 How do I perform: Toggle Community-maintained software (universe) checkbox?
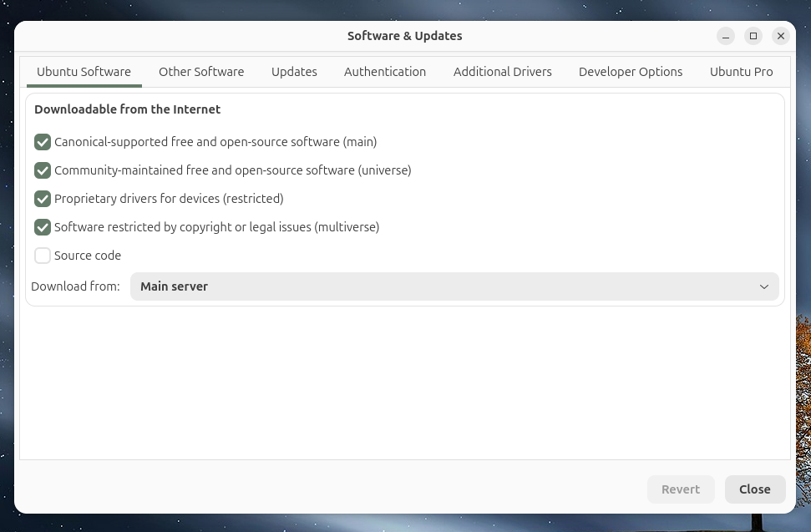tap(43, 170)
